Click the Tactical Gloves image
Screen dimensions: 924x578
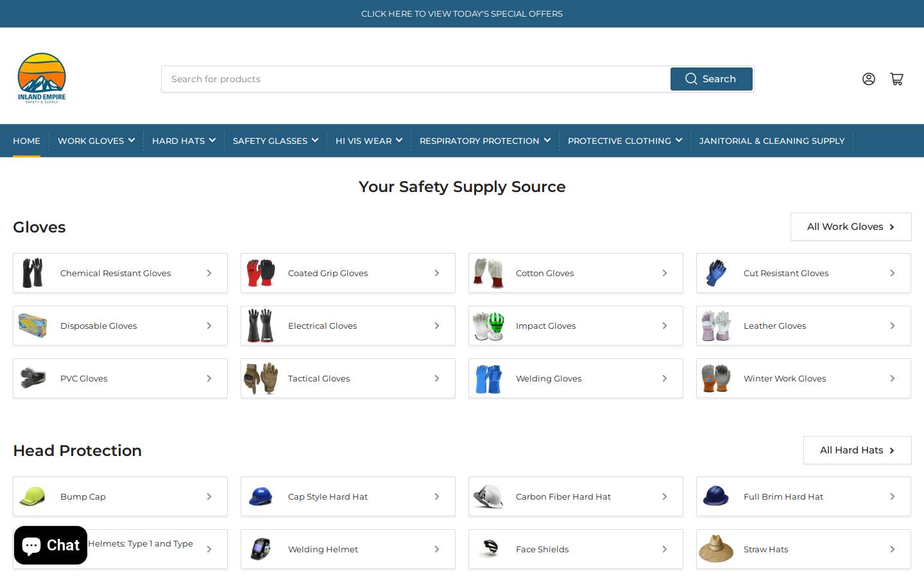coord(261,378)
